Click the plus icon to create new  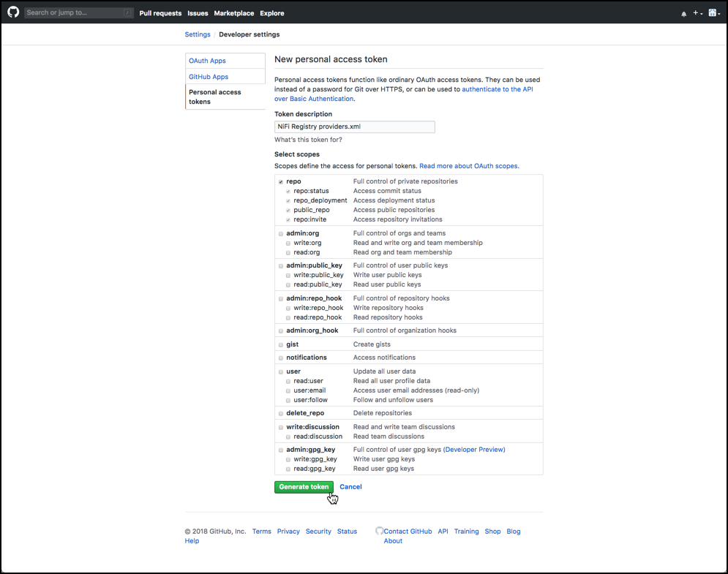(694, 13)
